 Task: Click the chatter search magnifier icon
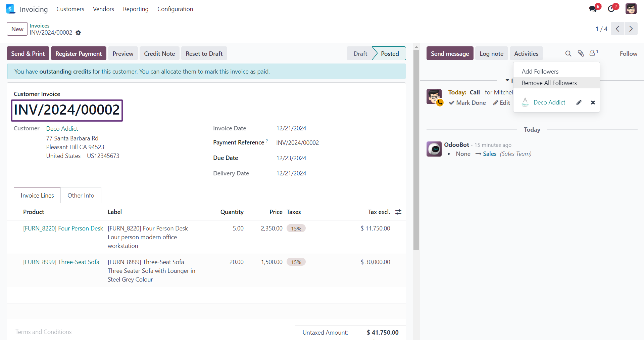pos(568,53)
